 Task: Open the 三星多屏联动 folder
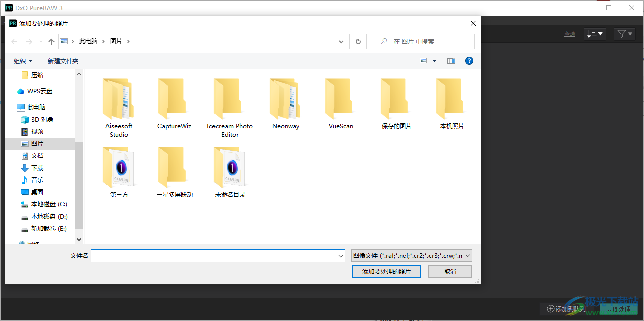(174, 172)
